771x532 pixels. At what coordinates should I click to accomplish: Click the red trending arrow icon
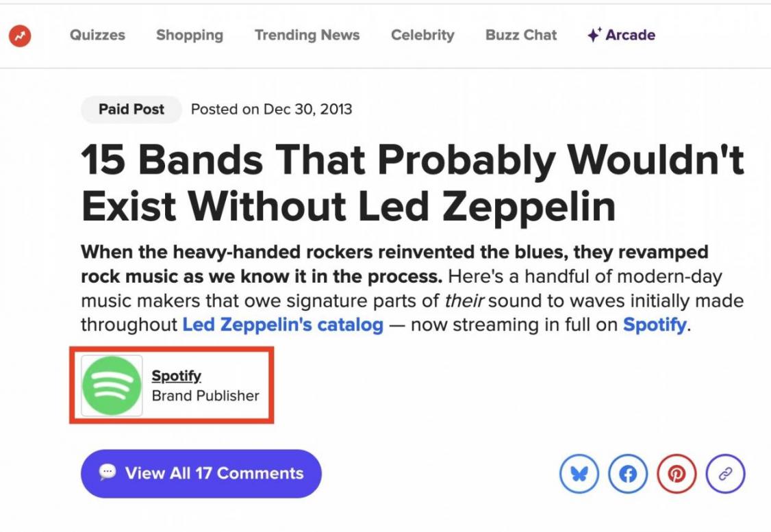pyautogui.click(x=20, y=36)
